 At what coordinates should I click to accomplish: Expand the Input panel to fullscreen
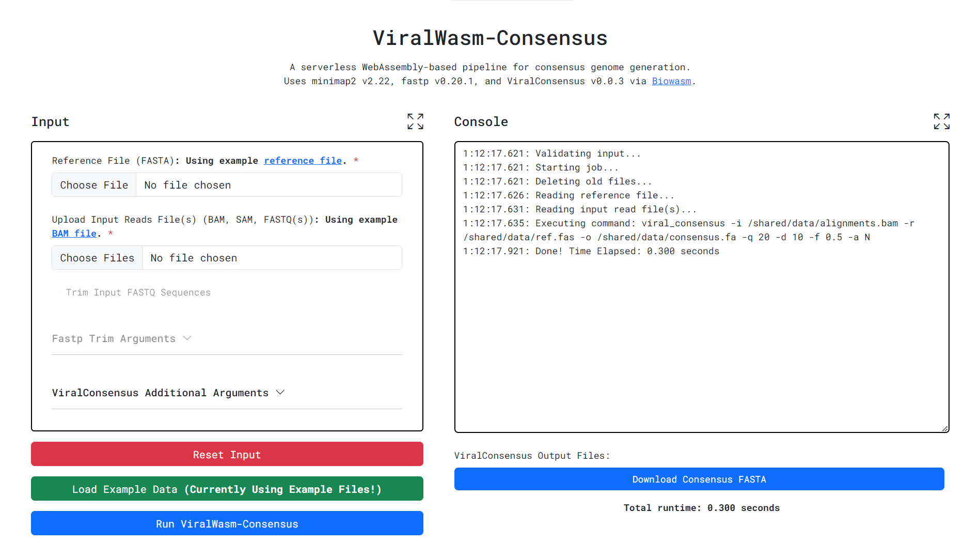point(415,121)
